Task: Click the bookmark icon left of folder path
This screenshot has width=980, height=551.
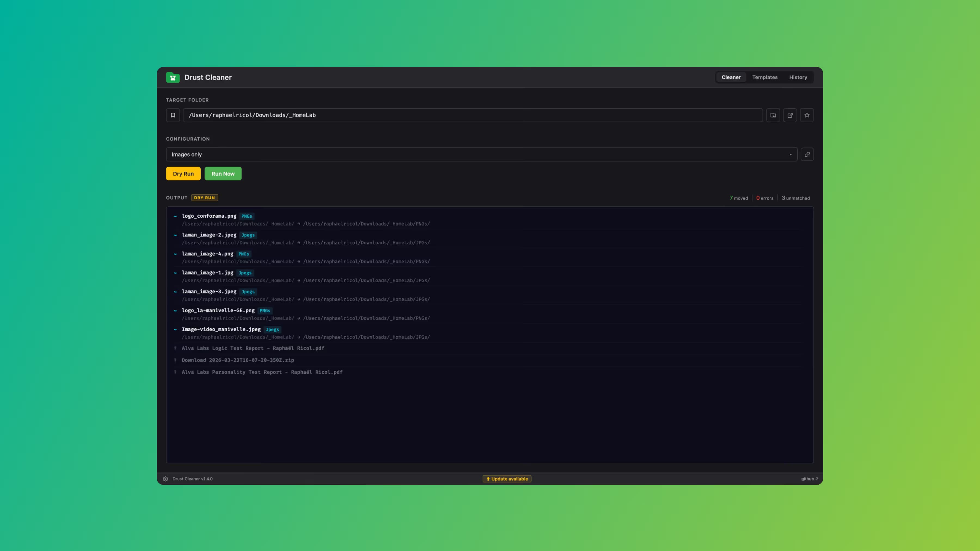Action: tap(173, 115)
